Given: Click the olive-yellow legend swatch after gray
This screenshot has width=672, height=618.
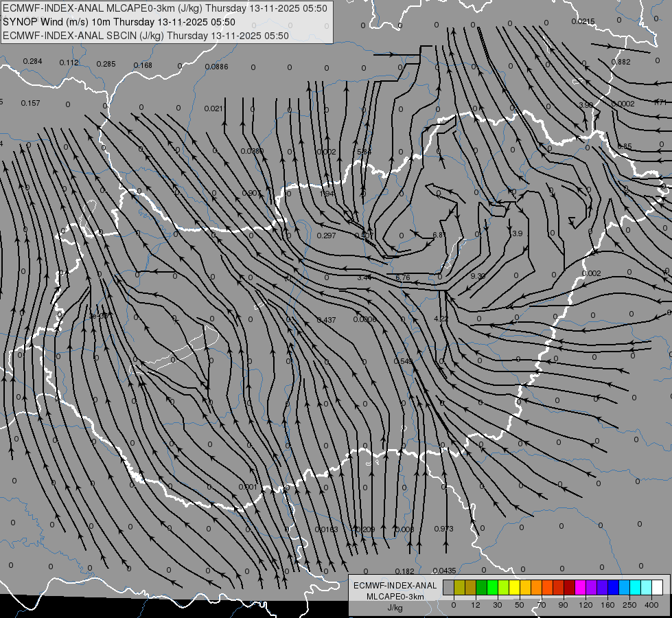Looking at the screenshot, I should (459, 587).
